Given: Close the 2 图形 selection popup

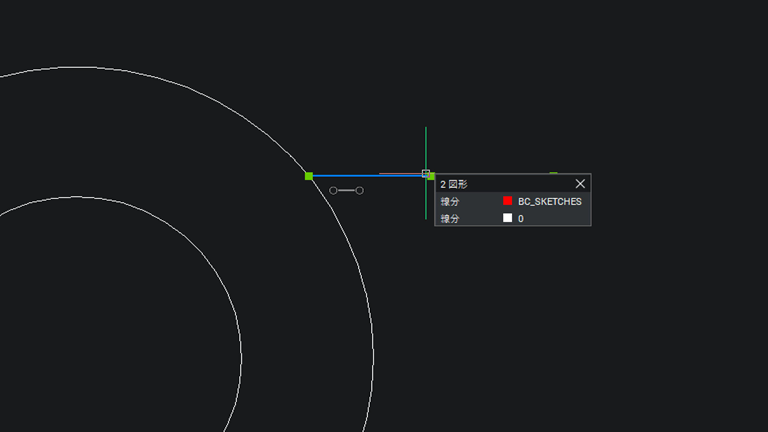Looking at the screenshot, I should pos(580,184).
